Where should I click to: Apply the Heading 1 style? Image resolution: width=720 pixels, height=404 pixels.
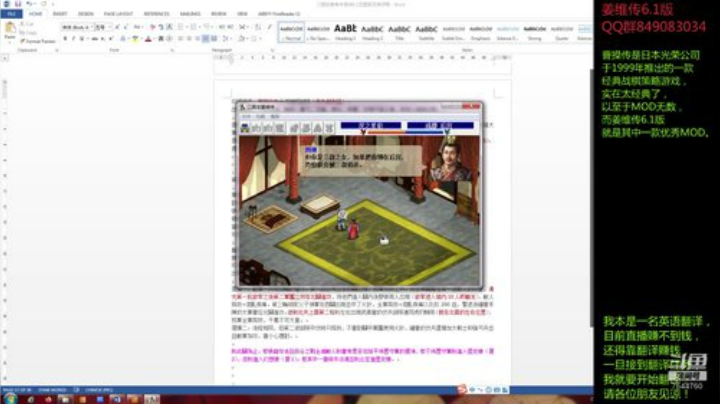345,32
